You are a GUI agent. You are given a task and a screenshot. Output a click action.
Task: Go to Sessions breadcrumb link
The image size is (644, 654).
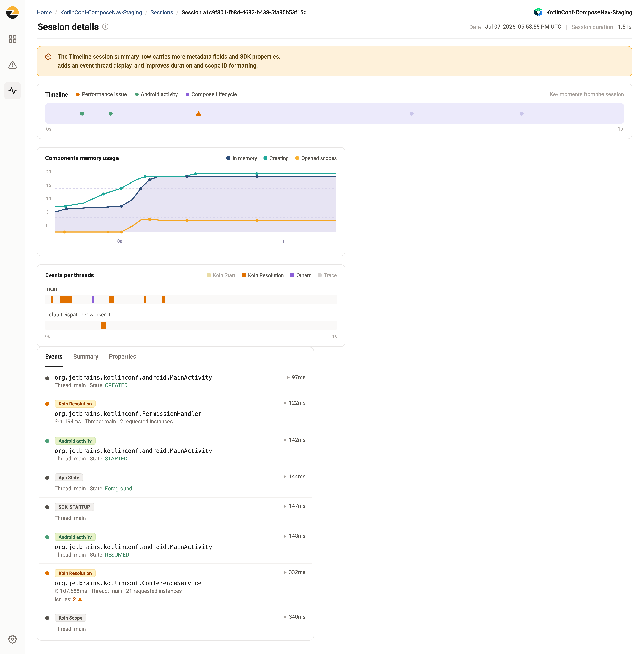[x=162, y=12]
